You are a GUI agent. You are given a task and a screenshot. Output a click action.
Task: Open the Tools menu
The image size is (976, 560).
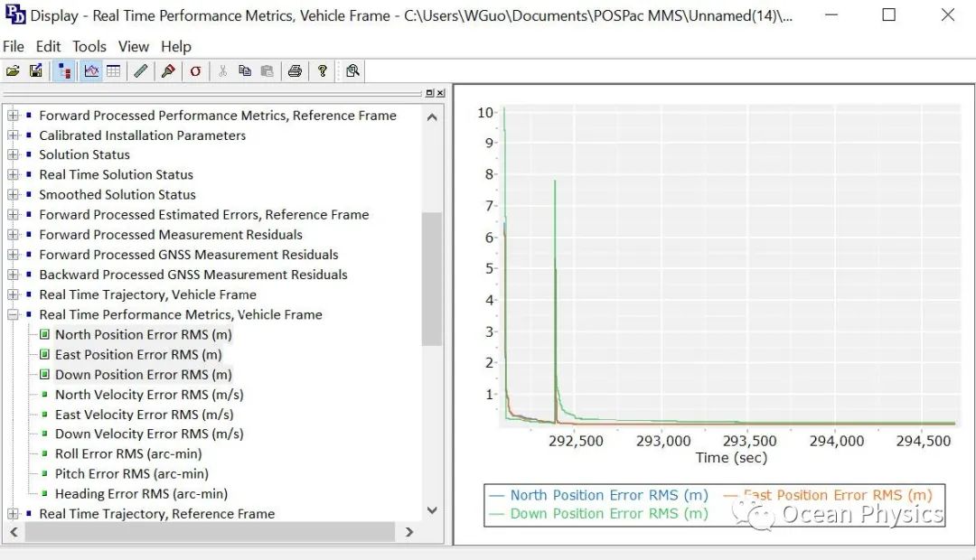pyautogui.click(x=89, y=46)
